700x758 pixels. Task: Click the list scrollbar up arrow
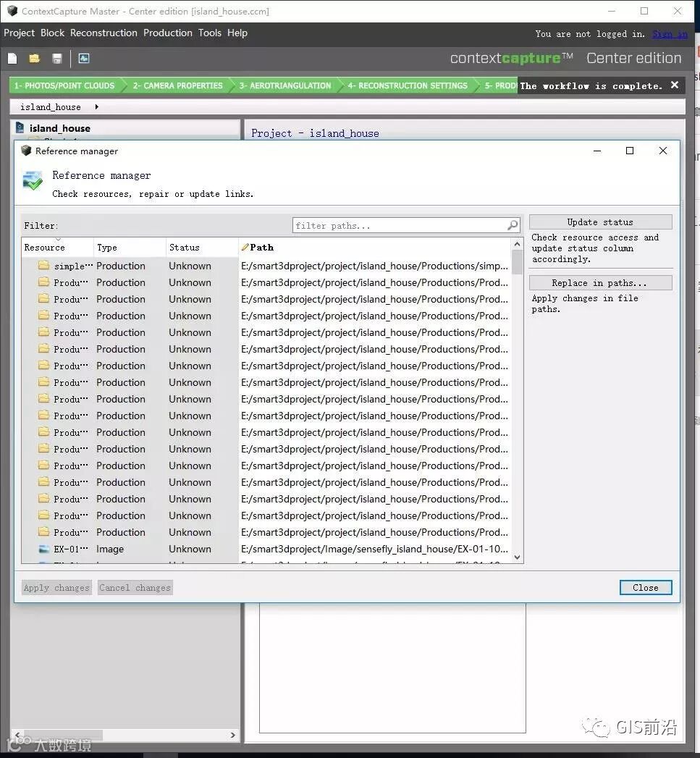click(517, 244)
